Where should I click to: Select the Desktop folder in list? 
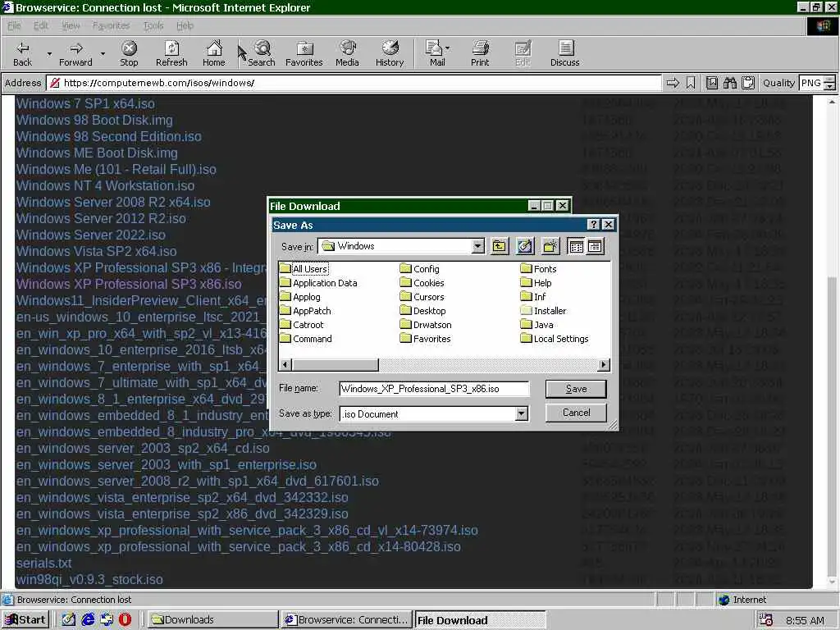coord(423,311)
